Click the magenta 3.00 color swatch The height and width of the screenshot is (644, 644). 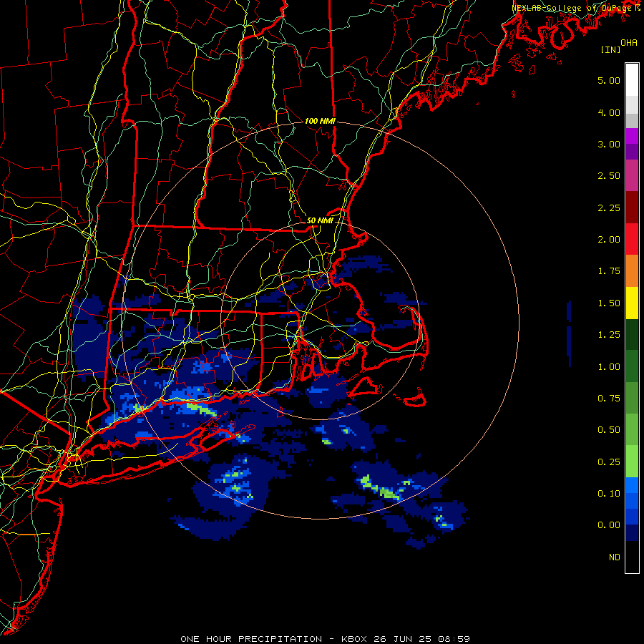(x=632, y=136)
